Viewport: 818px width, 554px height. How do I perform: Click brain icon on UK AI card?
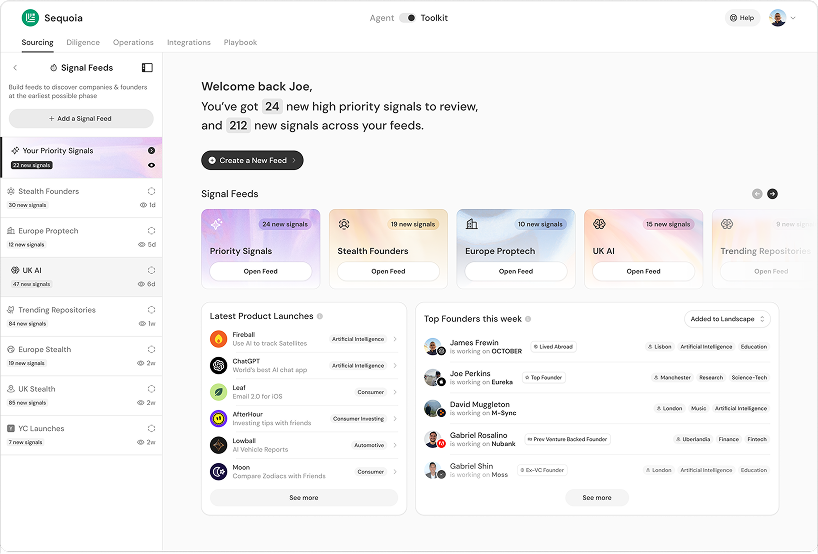(599, 224)
